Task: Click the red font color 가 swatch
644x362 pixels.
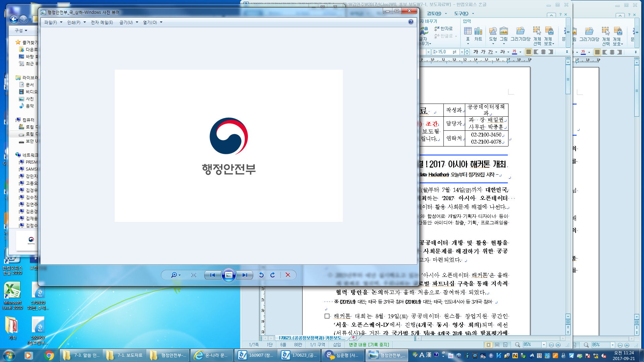Action: click(515, 52)
